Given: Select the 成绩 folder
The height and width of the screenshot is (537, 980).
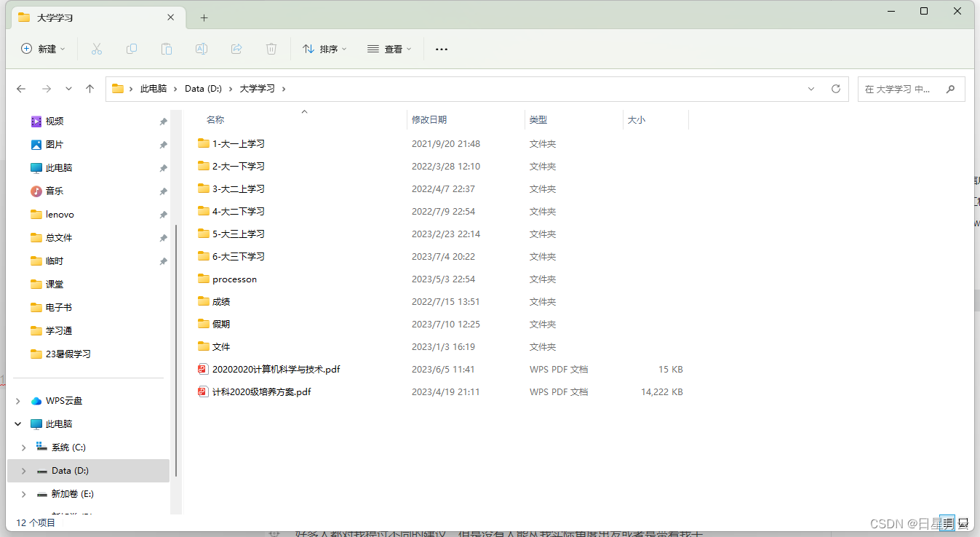Looking at the screenshot, I should click(221, 302).
